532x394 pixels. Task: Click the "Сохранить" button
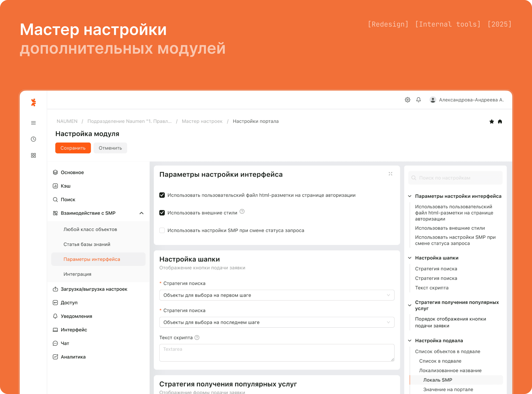[73, 148]
